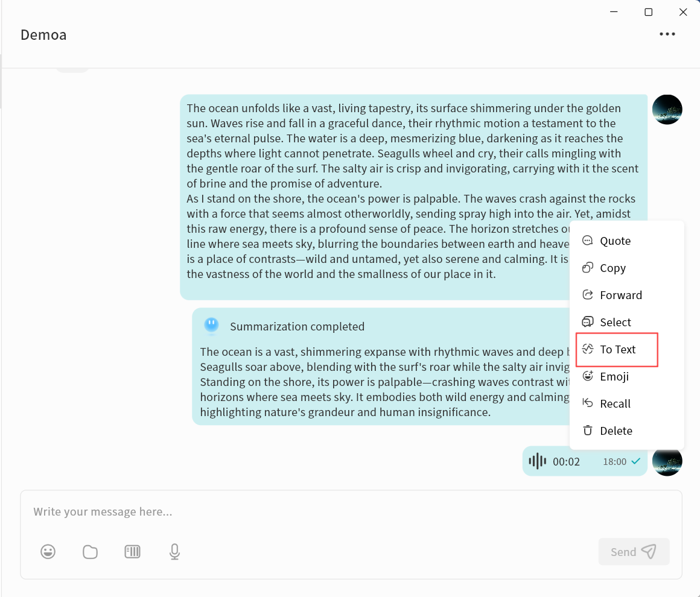This screenshot has height=597, width=700.
Task: Play the 00:02 voice message waveform
Action: tap(538, 462)
